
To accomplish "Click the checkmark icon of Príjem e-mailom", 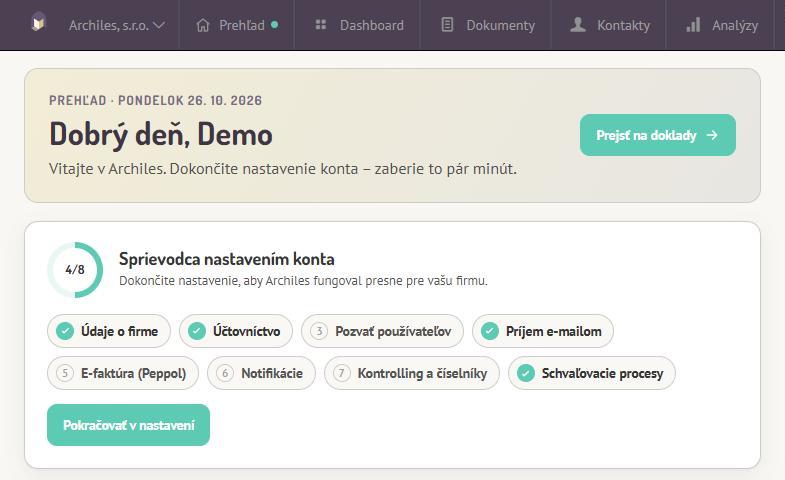I will click(x=490, y=331).
